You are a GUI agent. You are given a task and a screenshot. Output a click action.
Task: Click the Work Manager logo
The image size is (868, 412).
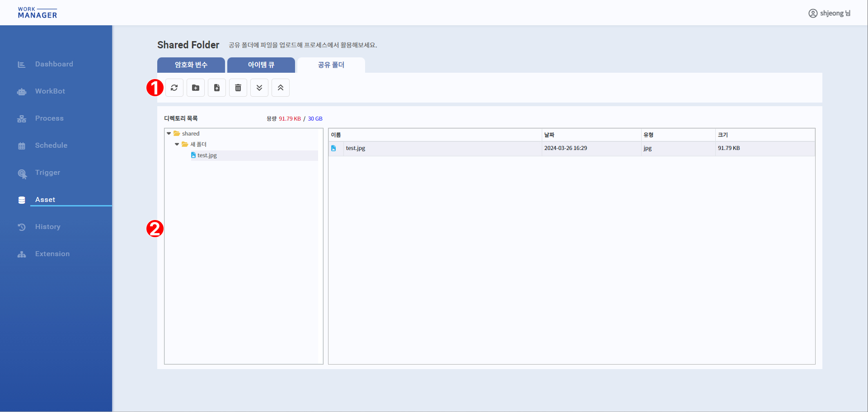38,13
